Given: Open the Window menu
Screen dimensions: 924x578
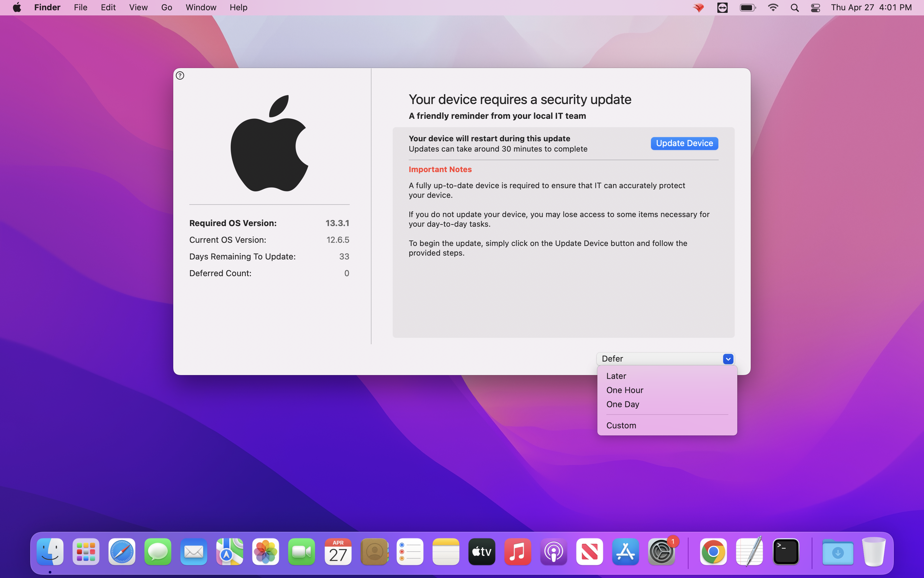Looking at the screenshot, I should (201, 7).
